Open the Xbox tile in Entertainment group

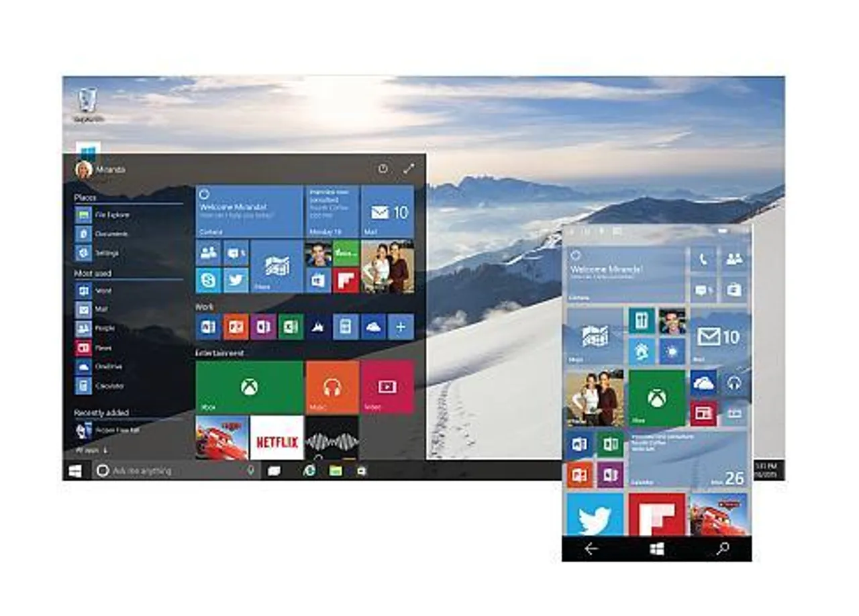click(249, 387)
